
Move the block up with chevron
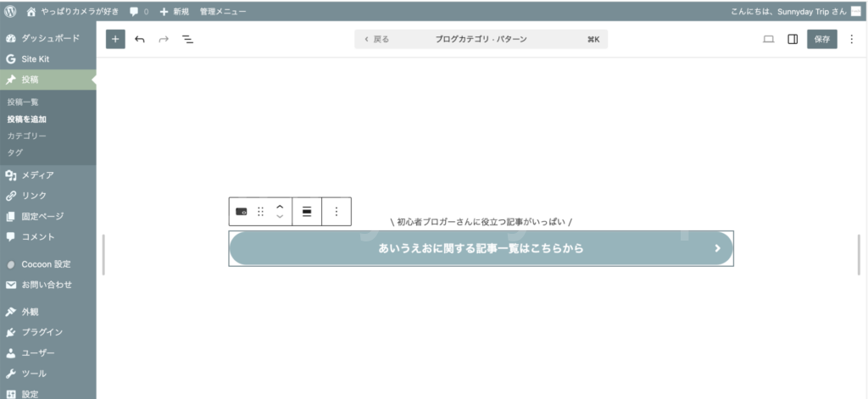coord(280,207)
